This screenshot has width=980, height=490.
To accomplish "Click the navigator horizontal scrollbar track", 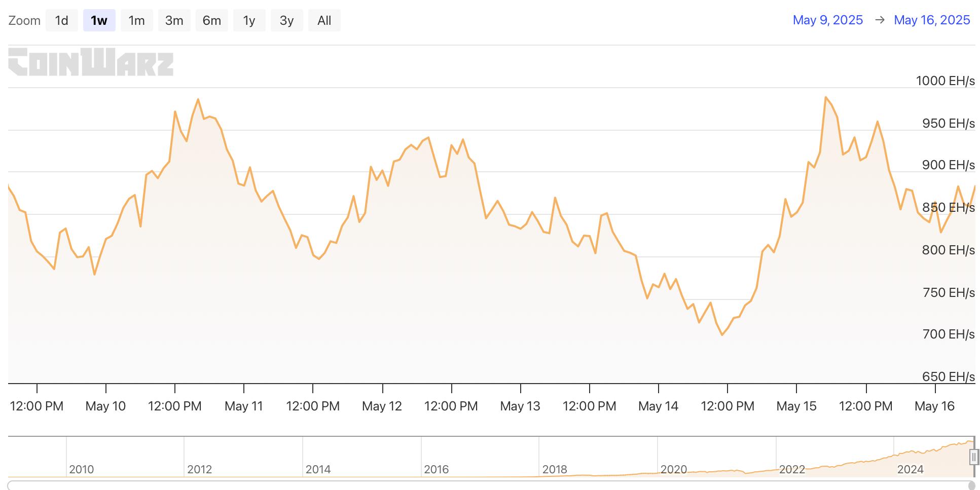I will tap(490, 486).
